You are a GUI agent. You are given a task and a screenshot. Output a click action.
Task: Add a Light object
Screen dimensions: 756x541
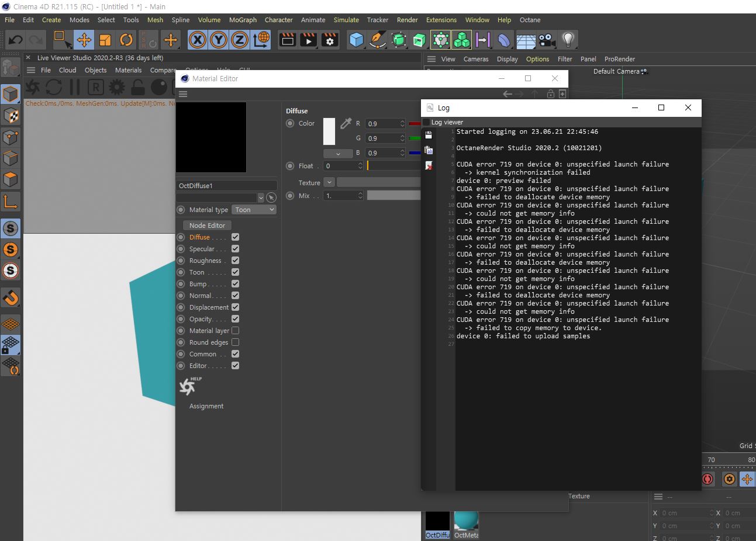point(568,40)
